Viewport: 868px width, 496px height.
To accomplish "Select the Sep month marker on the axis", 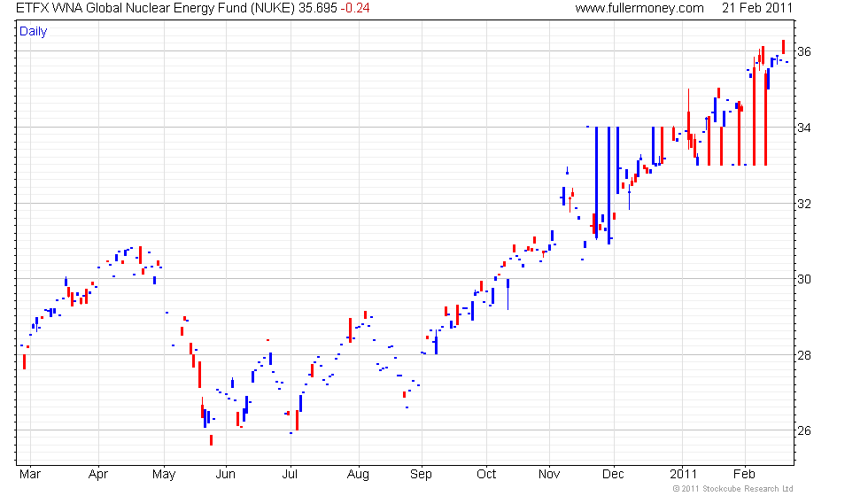I will point(421,473).
